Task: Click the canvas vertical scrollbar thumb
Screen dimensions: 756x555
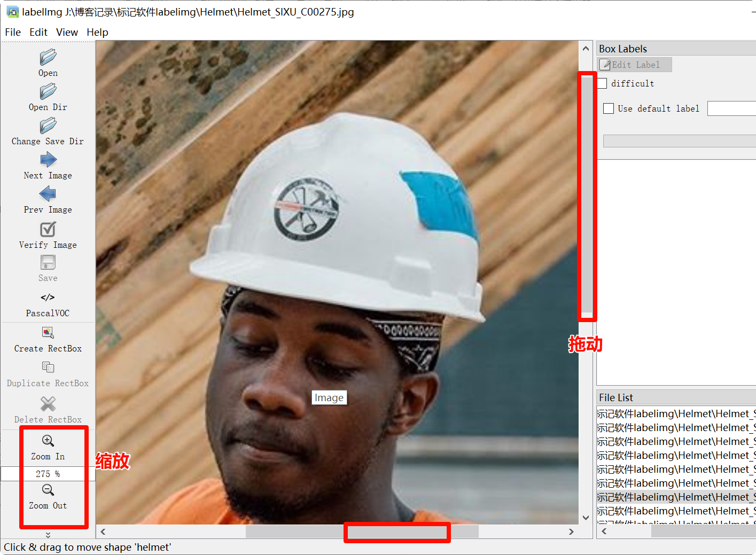Action: (x=586, y=195)
